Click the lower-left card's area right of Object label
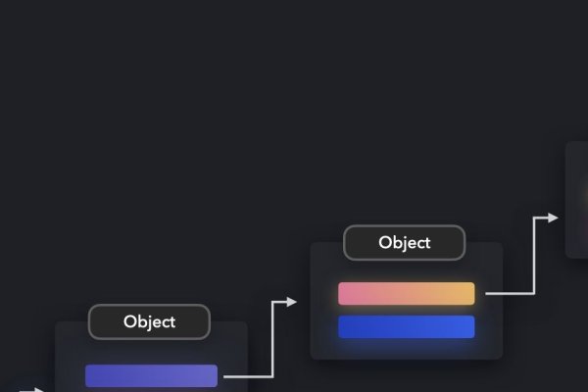This screenshot has width=588, height=392. [x=229, y=338]
